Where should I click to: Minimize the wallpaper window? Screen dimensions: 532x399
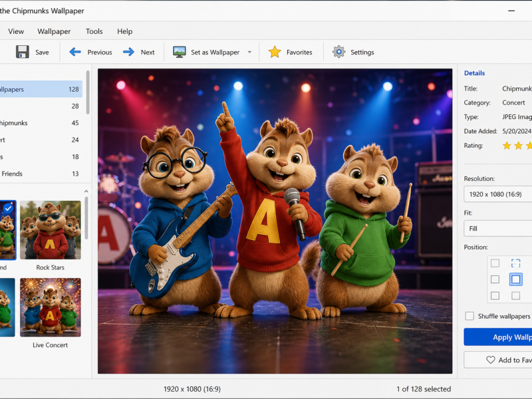pos(511,11)
